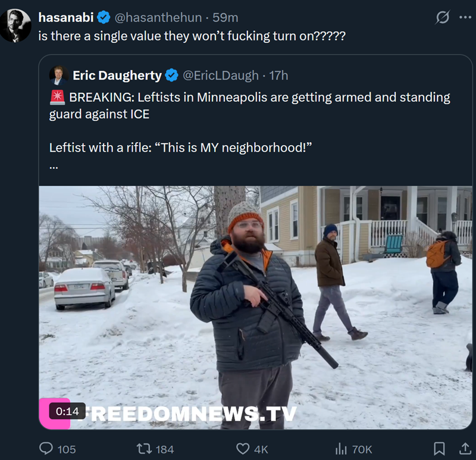This screenshot has width=476, height=460.
Task: Visit the @hasanthehun handle link
Action: tap(158, 18)
